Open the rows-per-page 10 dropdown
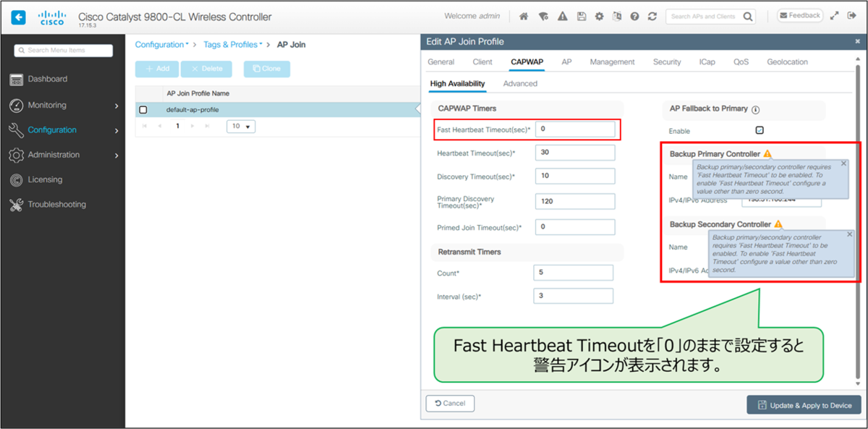 (x=241, y=127)
